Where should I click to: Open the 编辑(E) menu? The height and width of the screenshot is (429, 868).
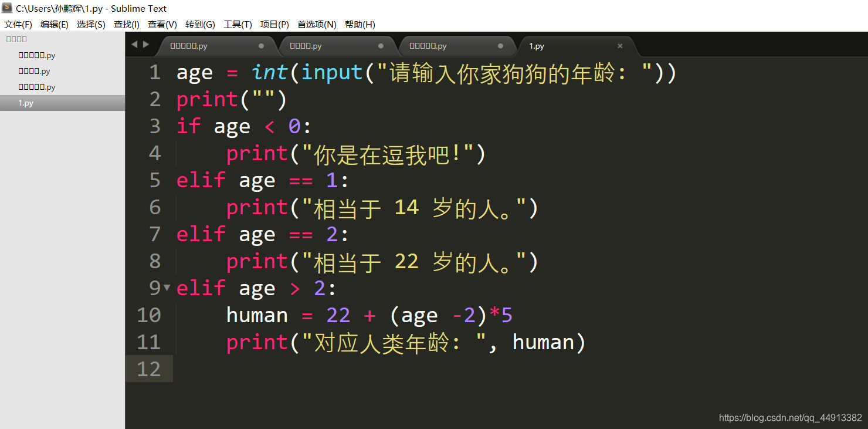[x=55, y=24]
